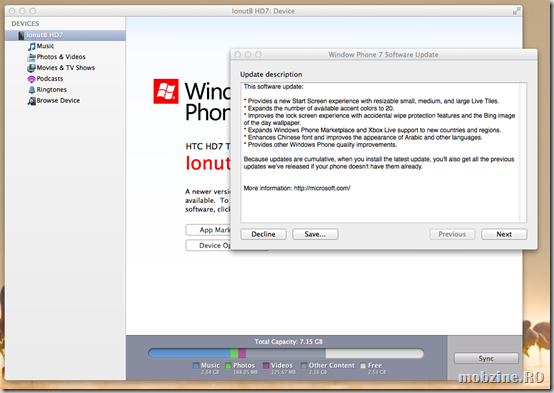Click the http://microsoft.com/ text in description

(322, 188)
